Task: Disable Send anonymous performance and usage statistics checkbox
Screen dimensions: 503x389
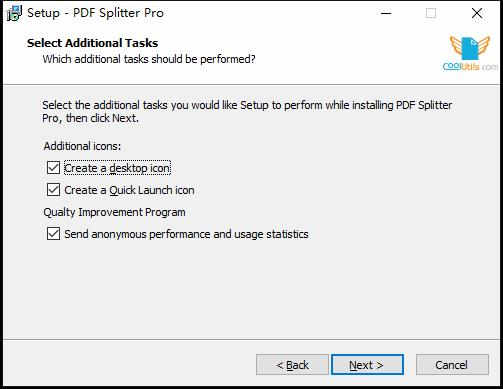Action: (53, 234)
